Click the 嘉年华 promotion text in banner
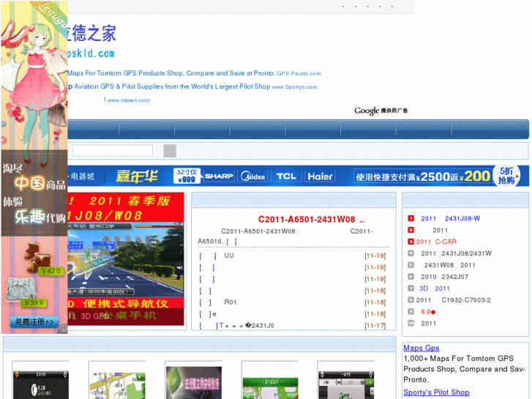The width and height of the screenshot is (532, 399). (x=137, y=176)
